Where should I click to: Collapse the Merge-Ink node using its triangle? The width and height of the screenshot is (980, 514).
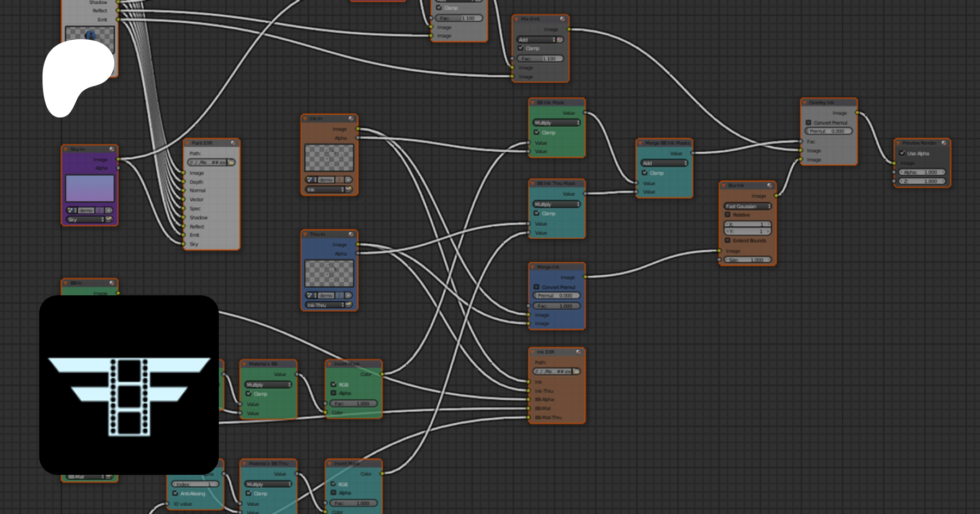coord(532,267)
